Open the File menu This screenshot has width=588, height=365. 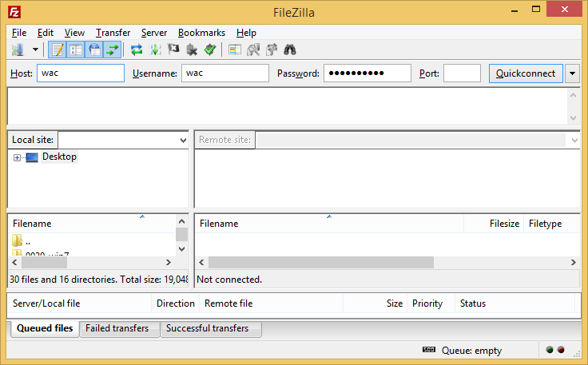coord(19,33)
